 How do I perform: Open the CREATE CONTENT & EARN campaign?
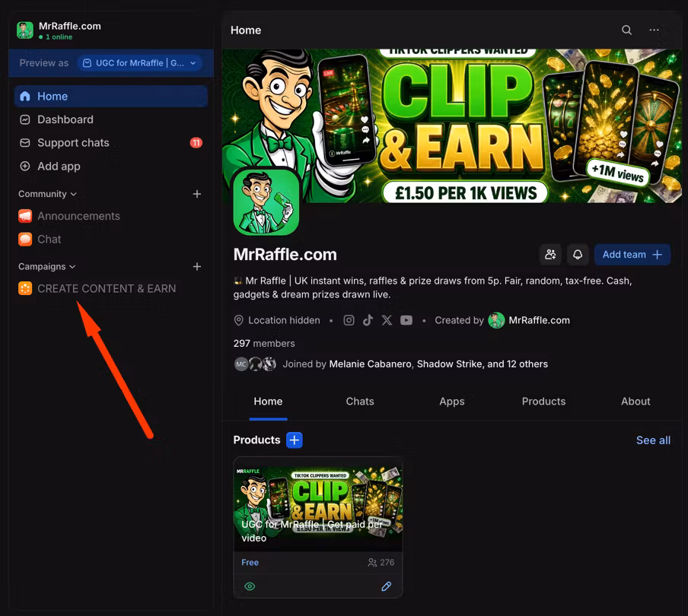[x=111, y=288]
